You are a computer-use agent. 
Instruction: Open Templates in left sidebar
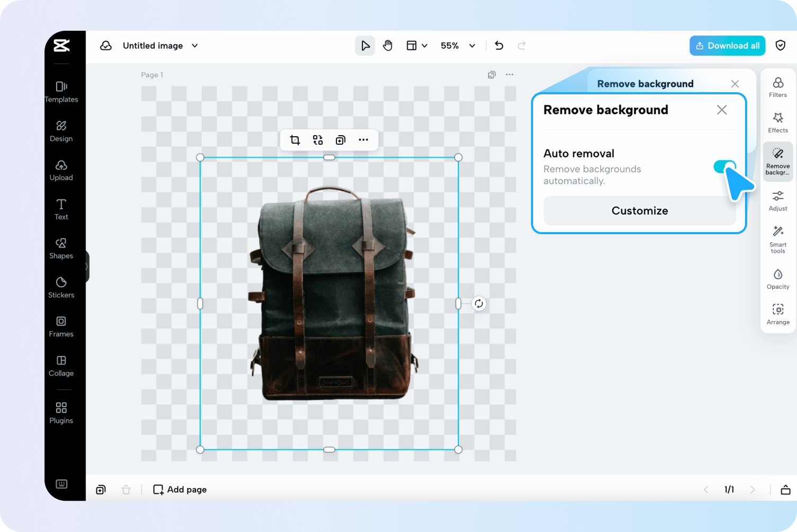61,92
